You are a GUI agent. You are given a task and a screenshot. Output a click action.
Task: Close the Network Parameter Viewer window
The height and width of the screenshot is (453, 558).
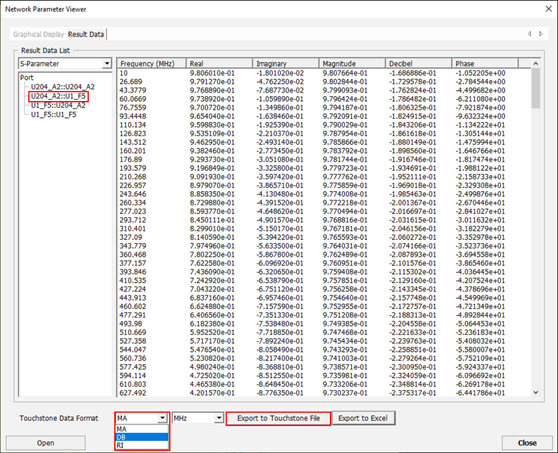click(x=549, y=9)
